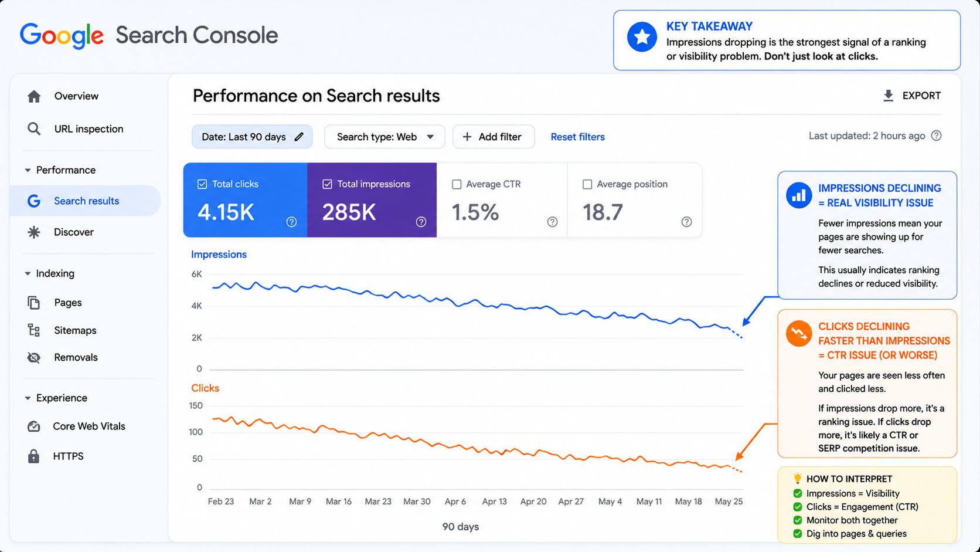
Task: Click help icon on Average position card
Action: 686,222
